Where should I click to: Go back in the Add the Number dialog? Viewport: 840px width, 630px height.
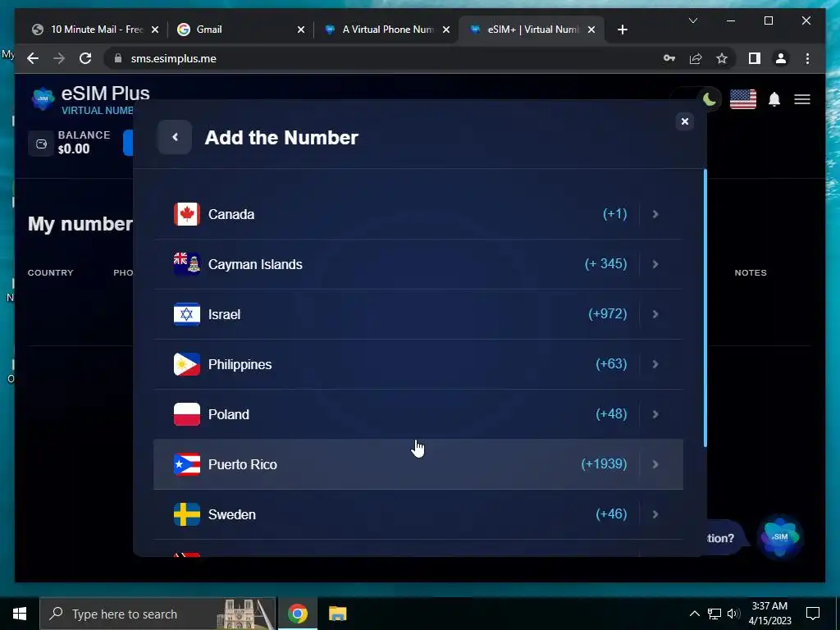175,137
